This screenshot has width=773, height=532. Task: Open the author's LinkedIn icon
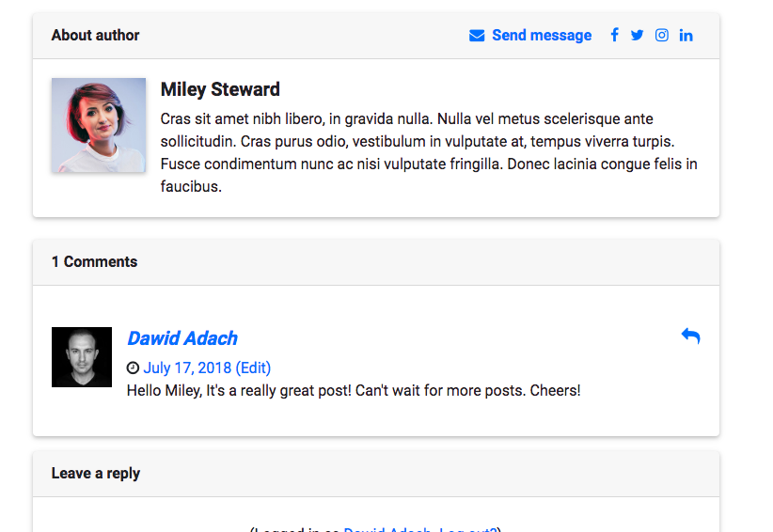[x=686, y=36]
